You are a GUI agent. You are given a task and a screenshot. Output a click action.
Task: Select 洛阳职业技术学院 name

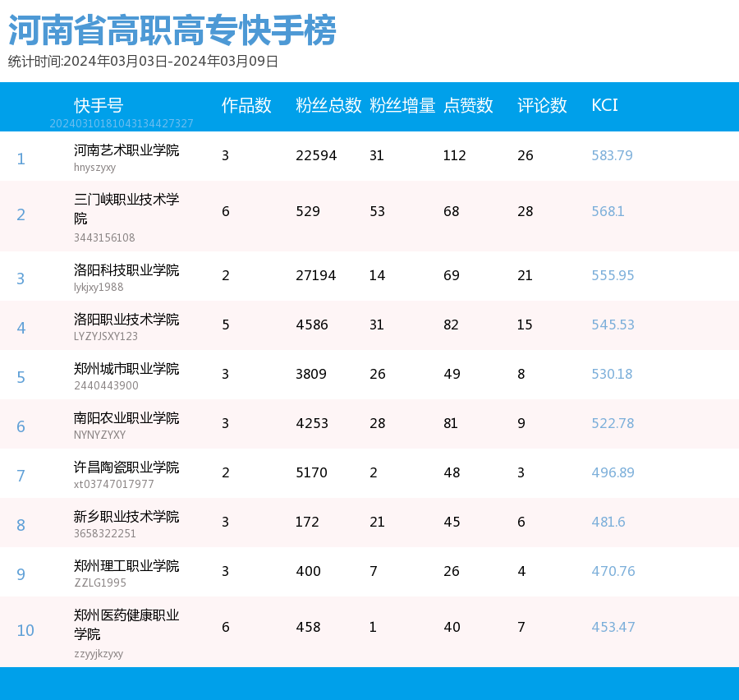pos(126,320)
